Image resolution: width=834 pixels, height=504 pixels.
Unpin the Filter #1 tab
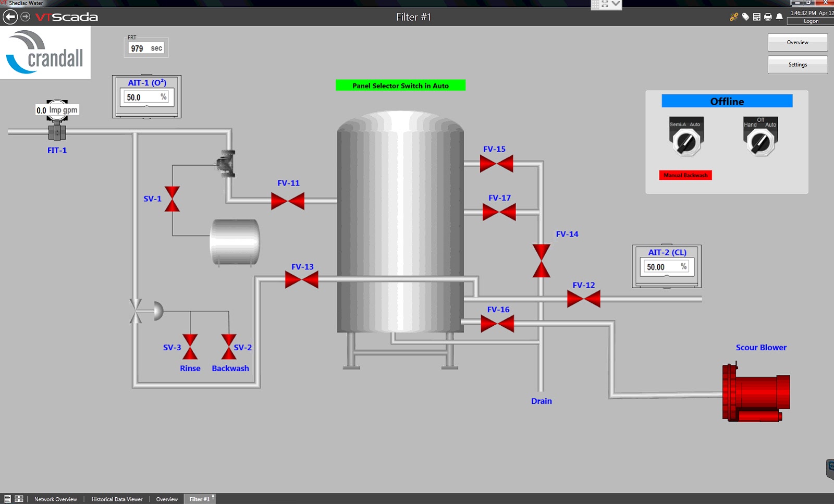[212, 496]
